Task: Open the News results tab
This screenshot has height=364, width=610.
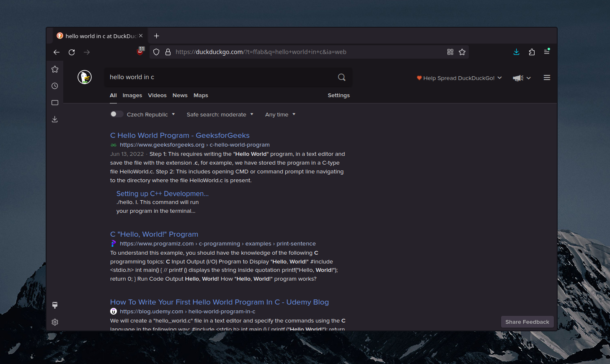Action: [180, 96]
